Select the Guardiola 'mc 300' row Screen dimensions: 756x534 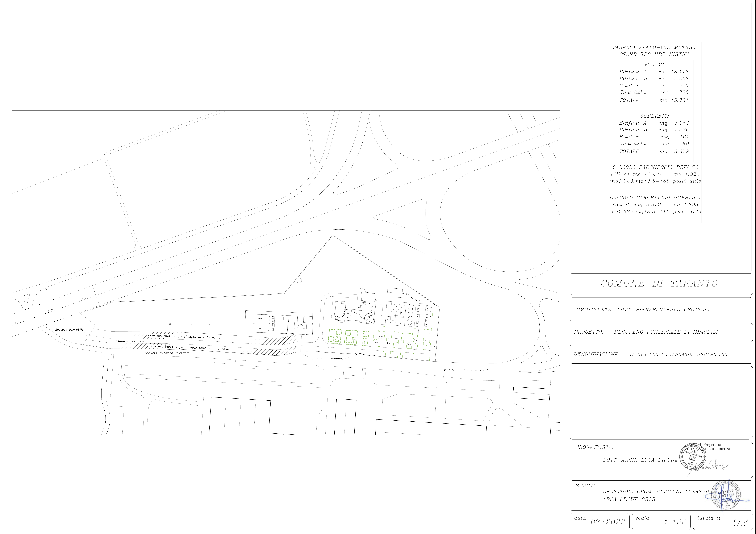[654, 92]
